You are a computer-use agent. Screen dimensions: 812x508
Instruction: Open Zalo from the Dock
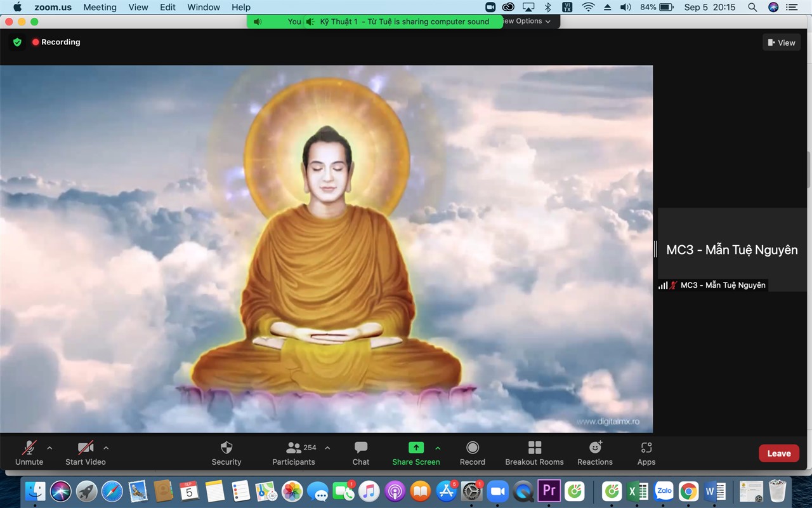click(x=664, y=491)
